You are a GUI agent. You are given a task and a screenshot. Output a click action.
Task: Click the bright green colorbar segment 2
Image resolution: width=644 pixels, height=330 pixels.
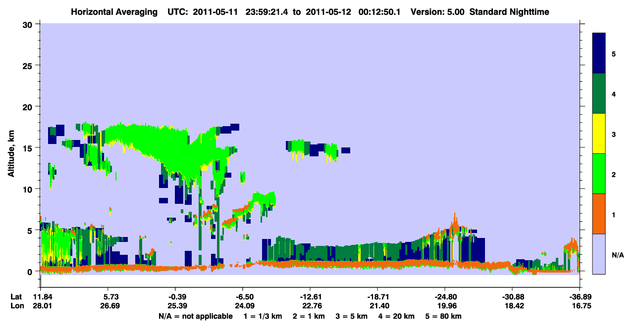pyautogui.click(x=599, y=174)
